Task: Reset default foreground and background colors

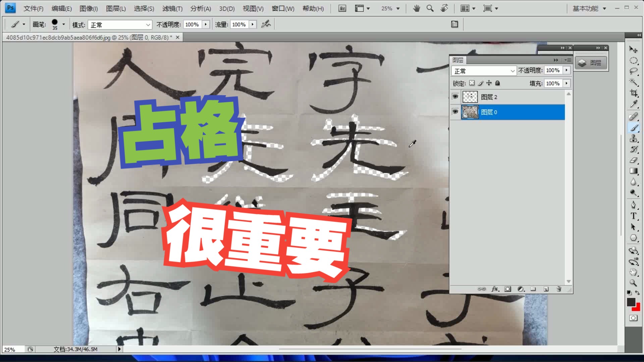Action: [x=629, y=293]
